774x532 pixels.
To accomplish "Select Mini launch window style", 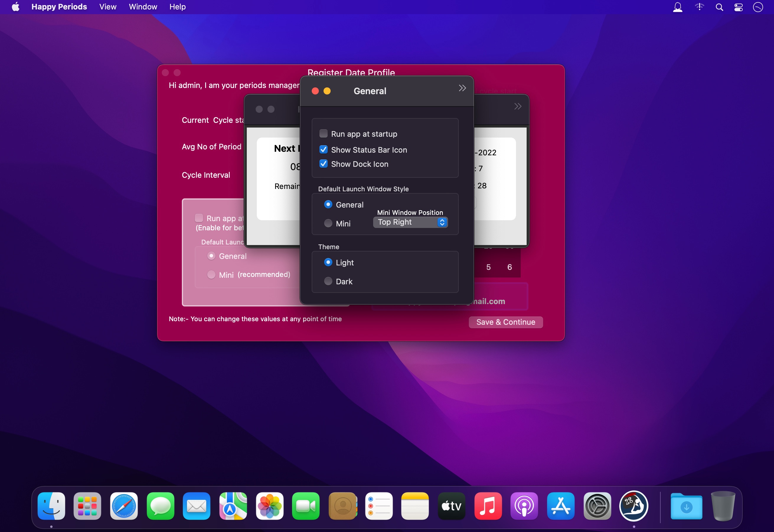I will pos(328,223).
